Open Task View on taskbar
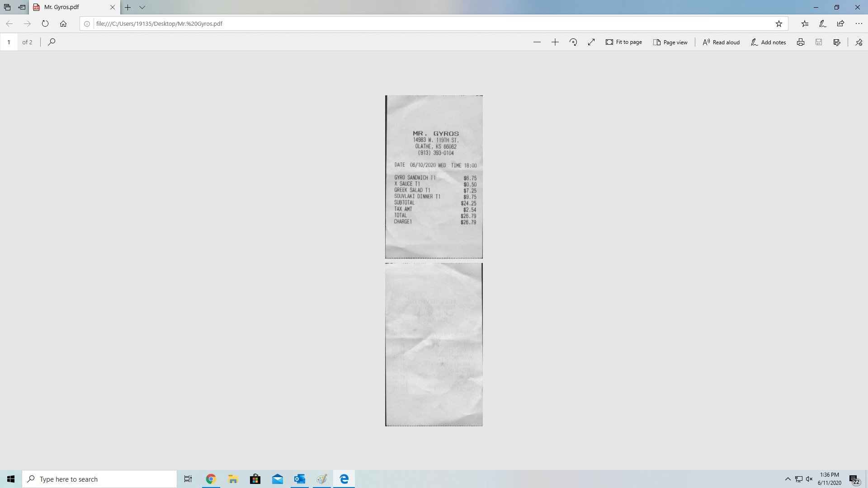 coord(188,479)
